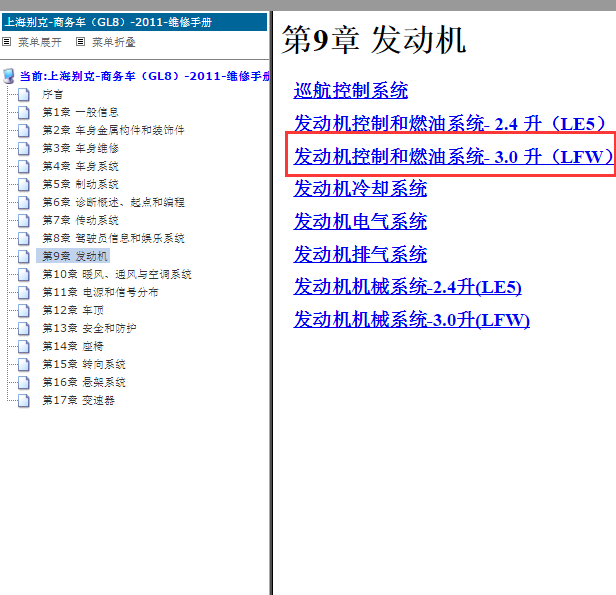Click the page icon for 第6章 诊断概述
The height and width of the screenshot is (595, 616).
[x=24, y=202]
